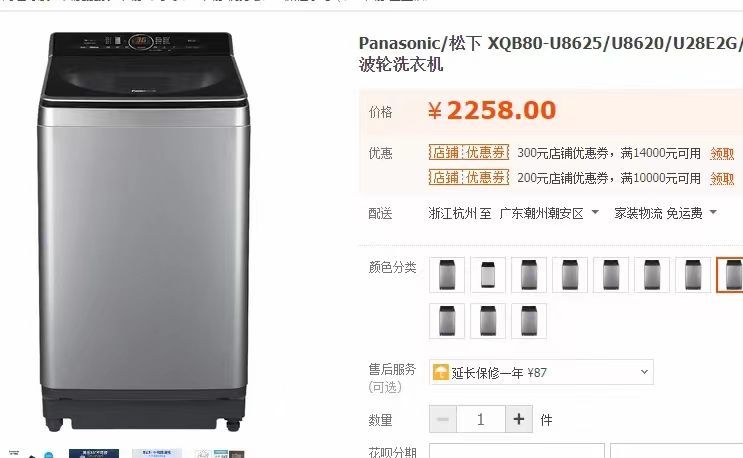Open the second gallery thumbnail below product image
This screenshot has height=458, width=743.
(94, 453)
